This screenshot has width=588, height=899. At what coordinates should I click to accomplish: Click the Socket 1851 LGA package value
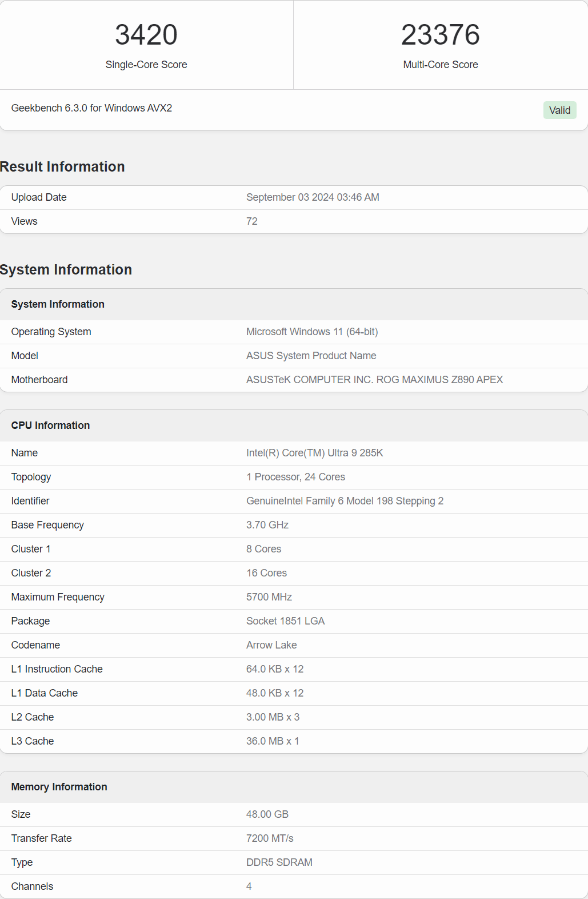coord(285,621)
